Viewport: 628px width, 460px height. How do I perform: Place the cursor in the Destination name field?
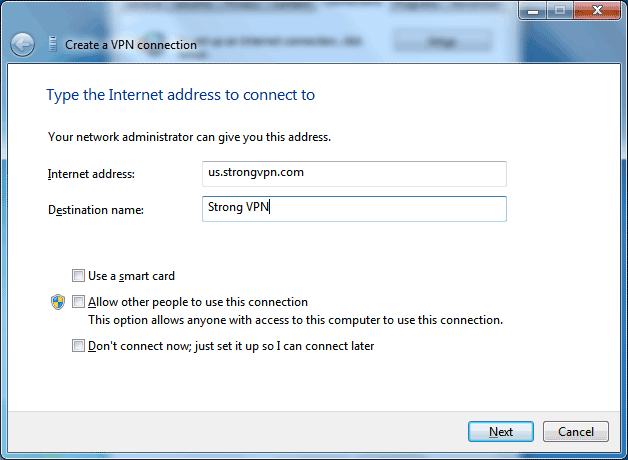[354, 209]
